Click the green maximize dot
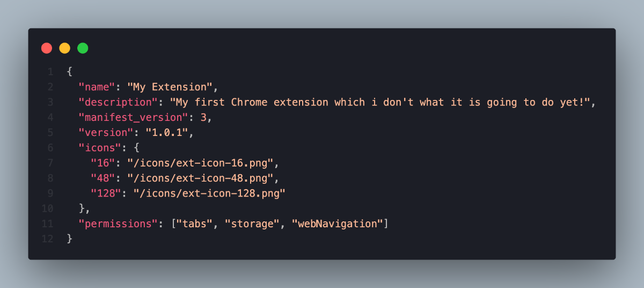 [83, 48]
